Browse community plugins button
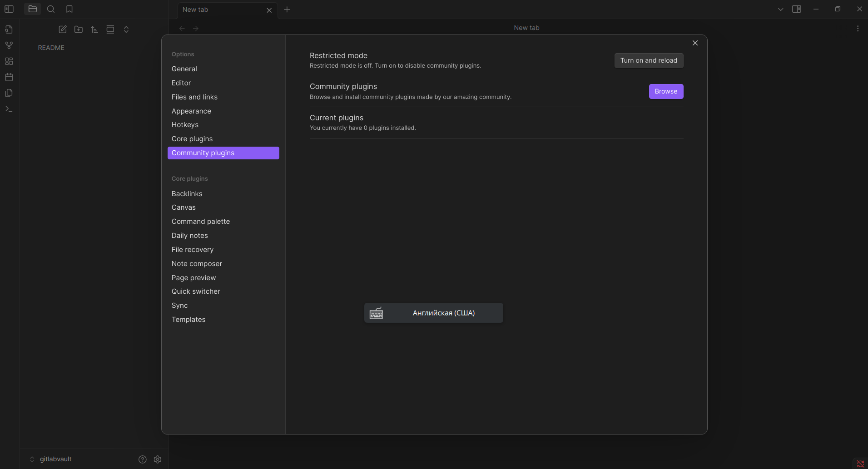868x469 pixels. pyautogui.click(x=666, y=91)
